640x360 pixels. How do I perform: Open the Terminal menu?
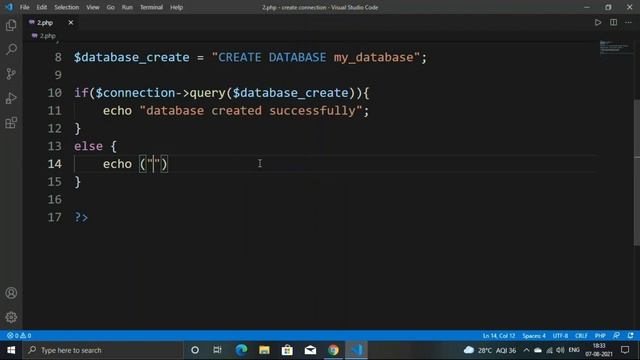point(151,7)
